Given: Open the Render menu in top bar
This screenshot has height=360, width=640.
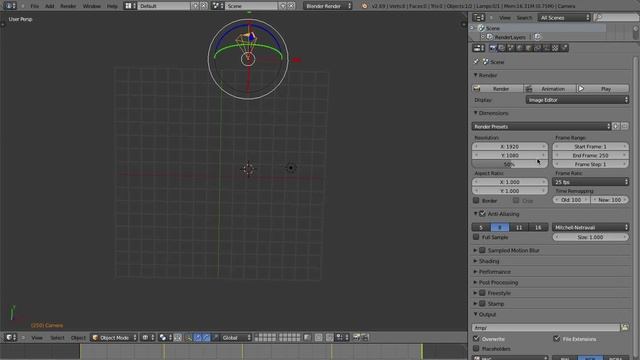Looking at the screenshot, I should tap(68, 6).
